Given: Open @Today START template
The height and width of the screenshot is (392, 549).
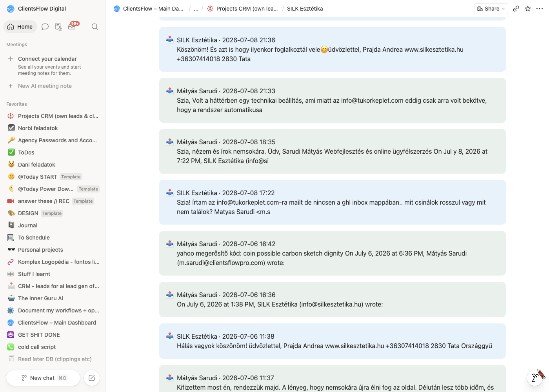Looking at the screenshot, I should click(53, 177).
